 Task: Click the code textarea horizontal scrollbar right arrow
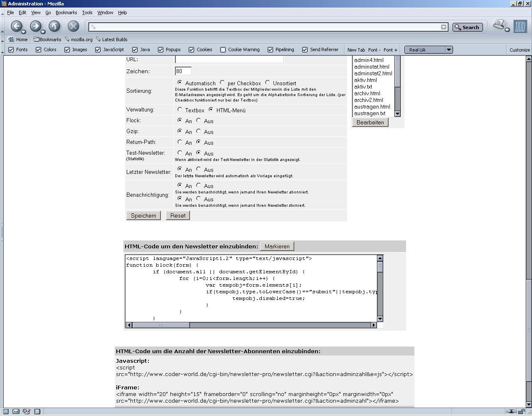[374, 325]
